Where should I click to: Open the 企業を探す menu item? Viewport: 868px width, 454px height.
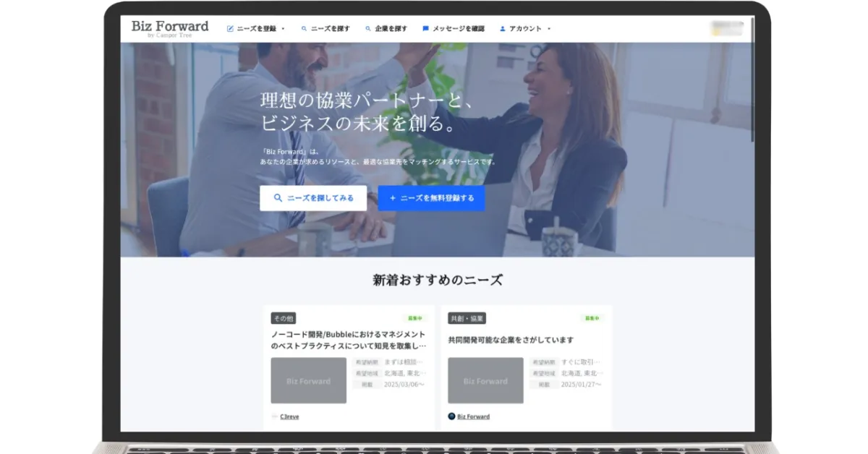[x=391, y=29]
